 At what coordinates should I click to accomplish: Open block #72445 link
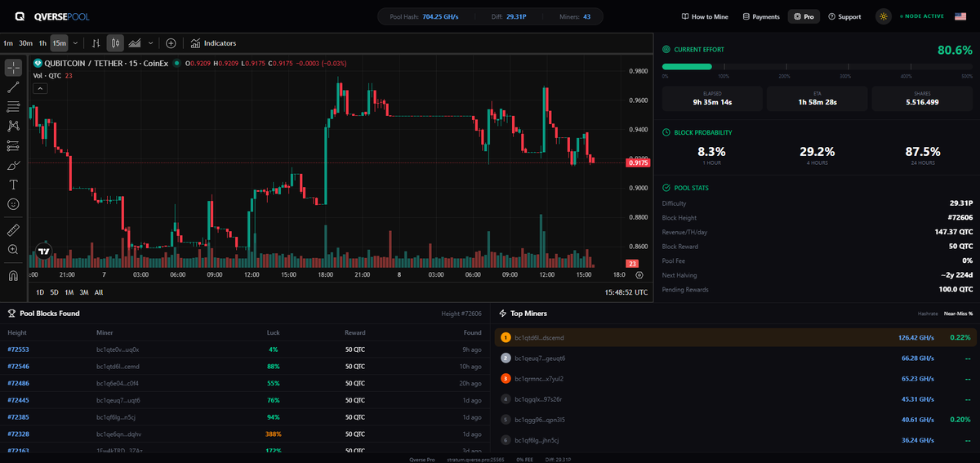19,400
